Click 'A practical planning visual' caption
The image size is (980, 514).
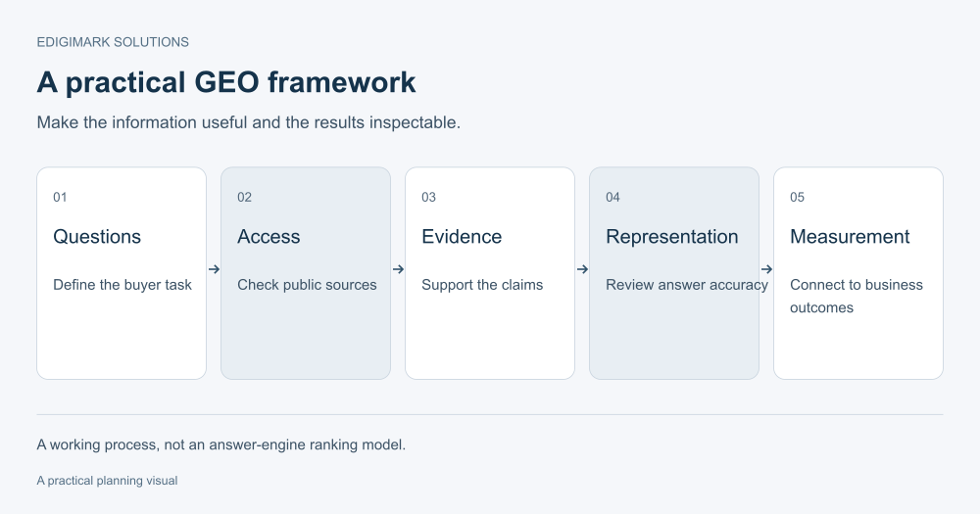pyautogui.click(x=107, y=481)
